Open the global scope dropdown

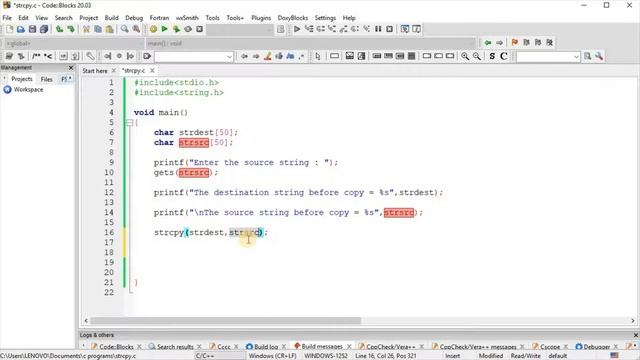[75, 43]
